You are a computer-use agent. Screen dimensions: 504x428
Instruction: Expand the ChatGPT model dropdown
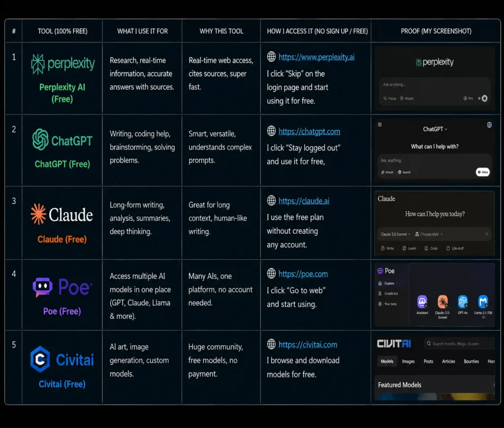[x=435, y=129]
